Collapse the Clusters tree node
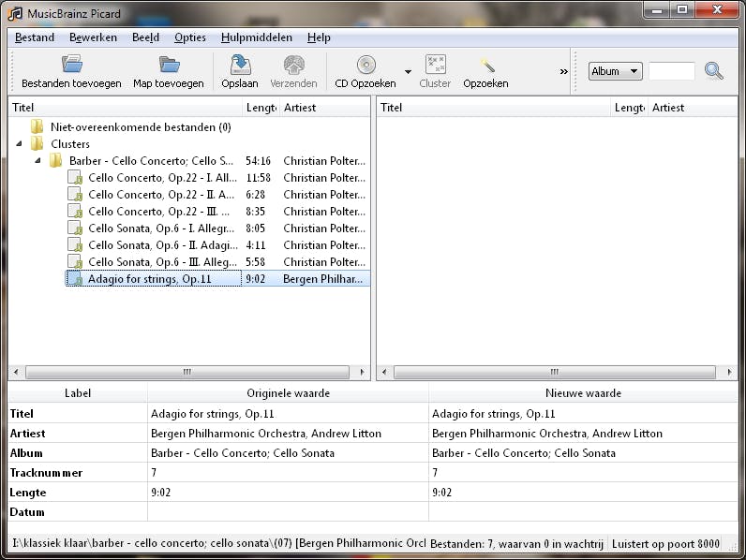Viewport: 746px width, 560px height. coord(19,143)
